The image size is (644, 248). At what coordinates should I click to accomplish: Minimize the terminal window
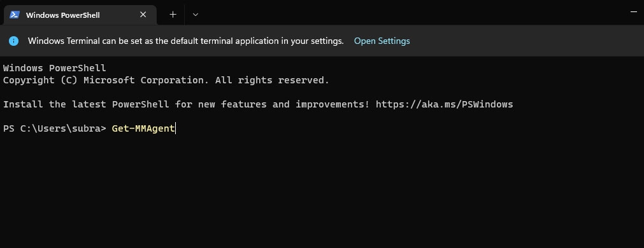point(633,13)
